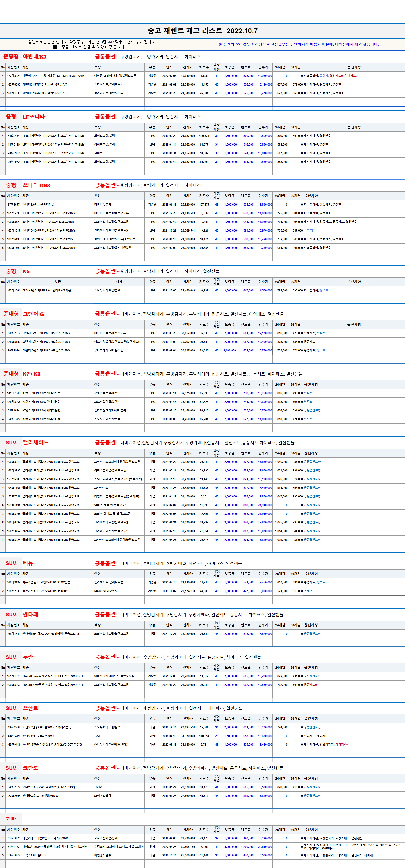Click the blue notice about 블랙박스
This screenshot has height=868, width=405.
point(298,44)
